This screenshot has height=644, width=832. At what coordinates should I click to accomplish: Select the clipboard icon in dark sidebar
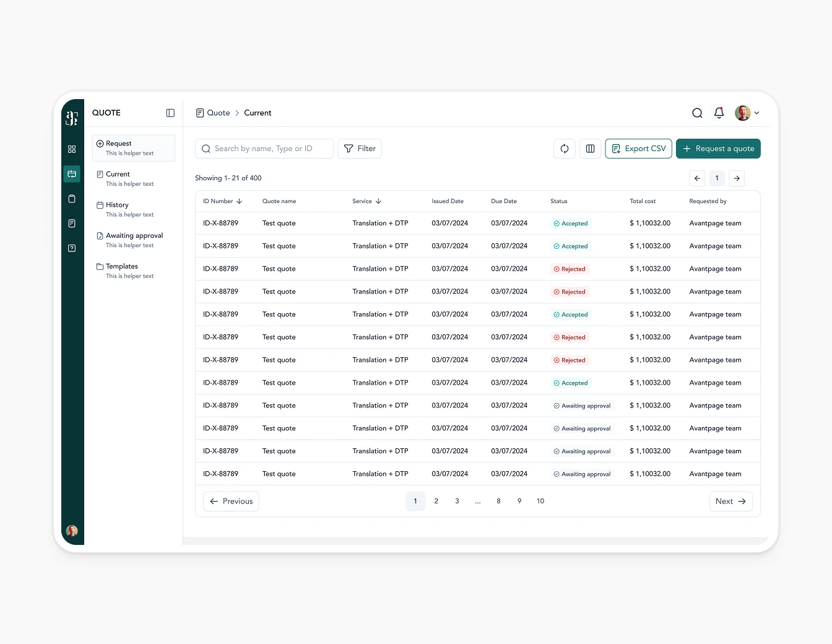click(x=72, y=199)
